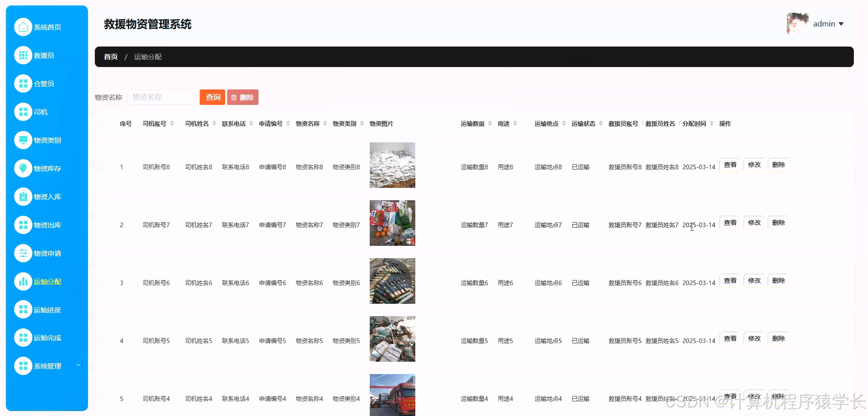This screenshot has height=416, width=868.
Task: Sort by 申请编号 column arrows
Action: point(288,124)
